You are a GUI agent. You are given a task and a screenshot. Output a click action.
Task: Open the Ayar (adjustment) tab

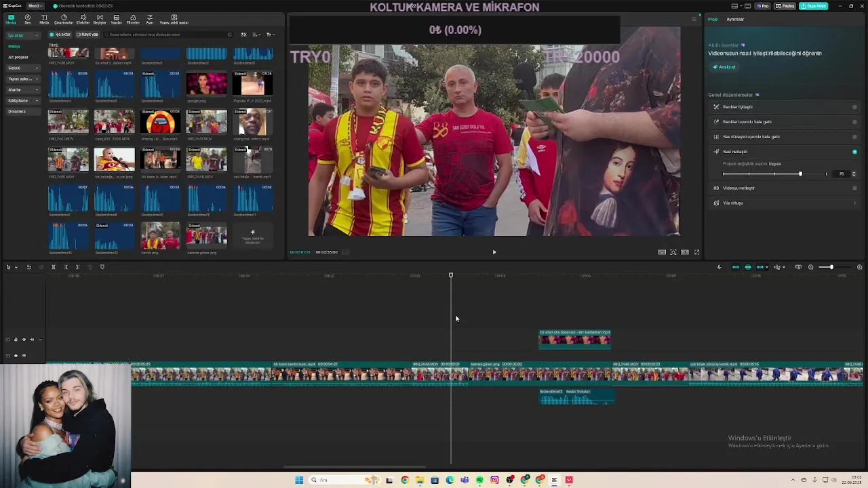(150, 19)
